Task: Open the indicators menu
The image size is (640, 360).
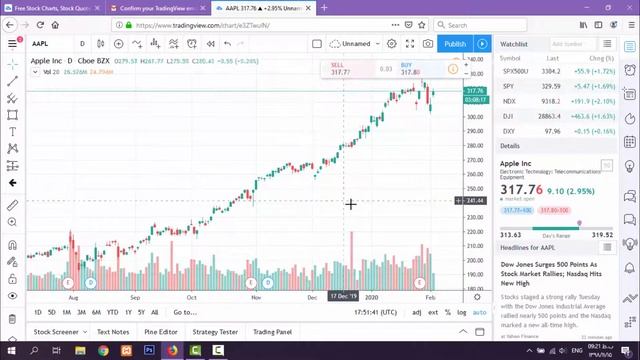Action: pyautogui.click(x=137, y=44)
